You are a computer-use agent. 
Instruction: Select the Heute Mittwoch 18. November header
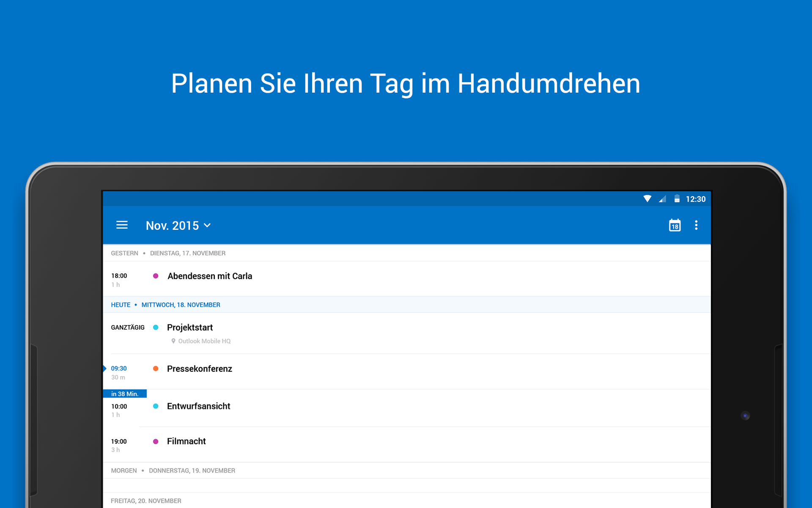165,305
